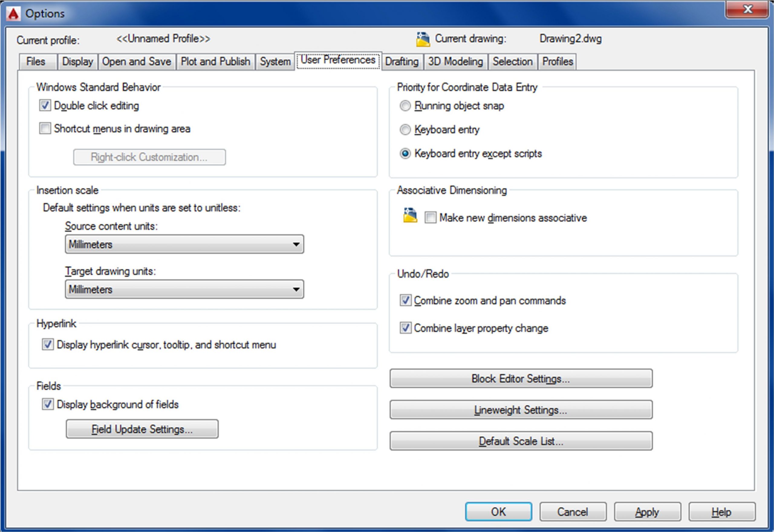Select Running object snap radio button
This screenshot has width=774, height=532.
coord(405,106)
